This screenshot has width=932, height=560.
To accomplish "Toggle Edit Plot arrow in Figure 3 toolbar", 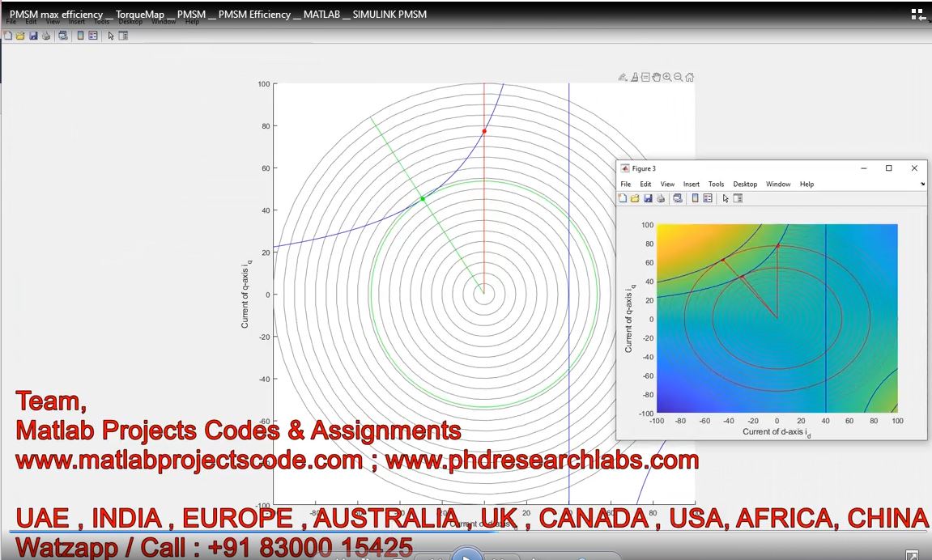I will (726, 198).
